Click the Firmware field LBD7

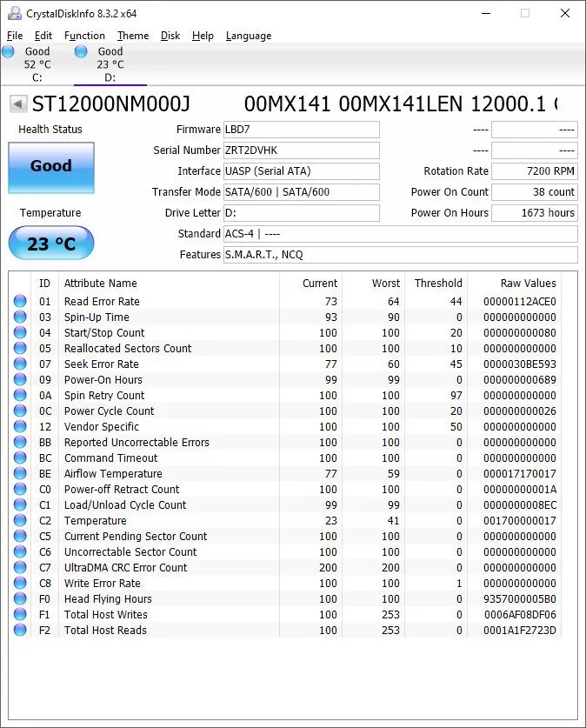tap(302, 130)
